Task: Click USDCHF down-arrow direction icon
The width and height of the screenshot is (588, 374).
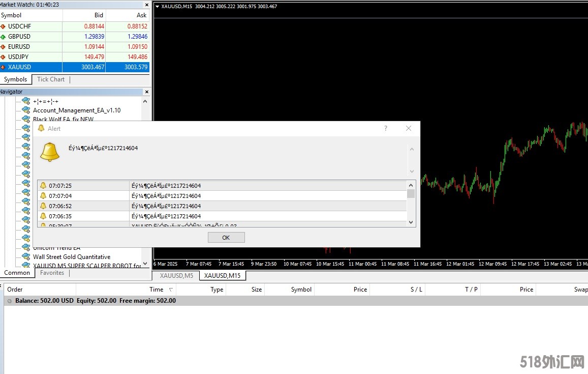Action: coord(3,26)
